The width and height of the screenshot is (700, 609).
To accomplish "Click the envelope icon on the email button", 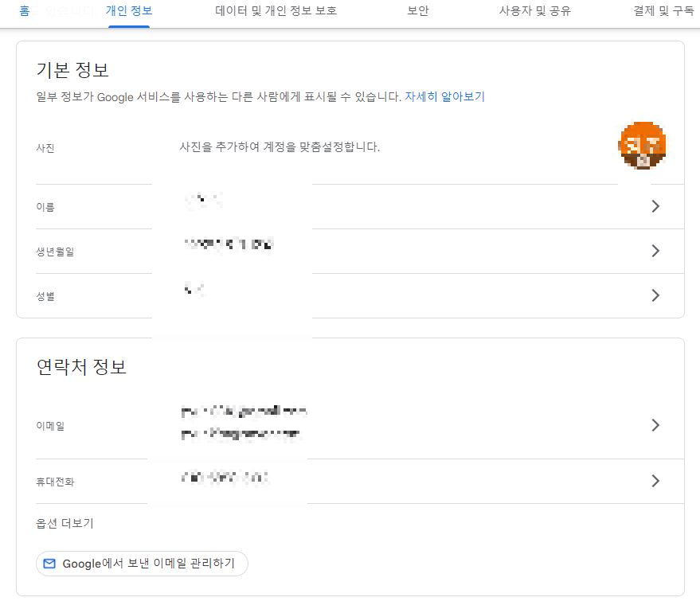I will 49,563.
